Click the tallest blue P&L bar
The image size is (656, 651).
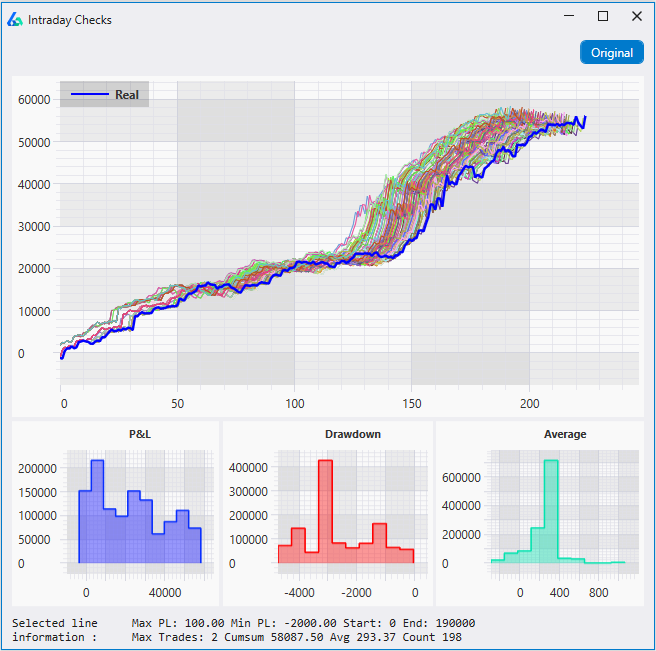[x=97, y=510]
